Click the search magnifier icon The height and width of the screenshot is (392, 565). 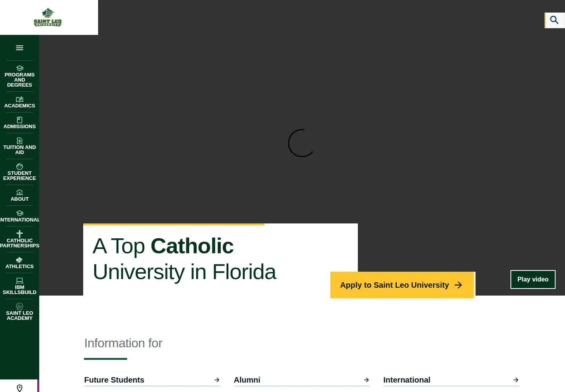[x=554, y=20]
